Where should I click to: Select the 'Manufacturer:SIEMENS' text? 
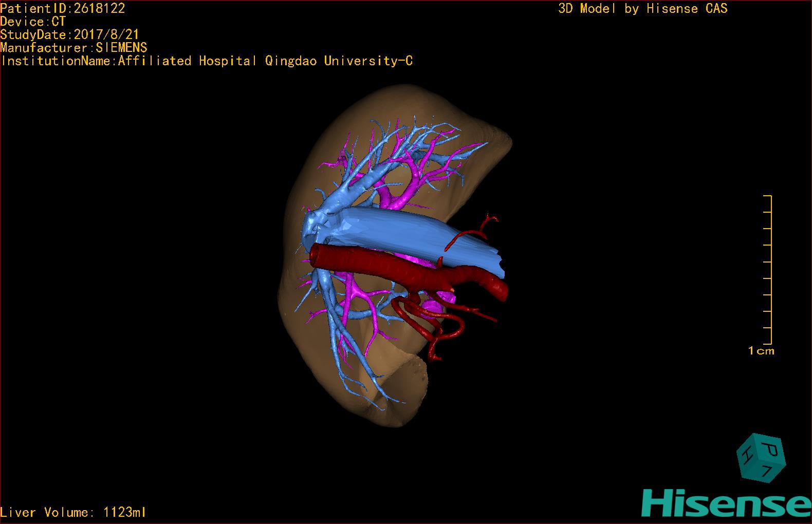coord(73,48)
